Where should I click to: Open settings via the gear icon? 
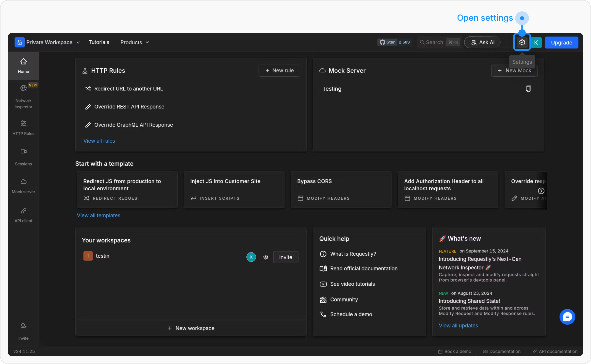coord(522,42)
